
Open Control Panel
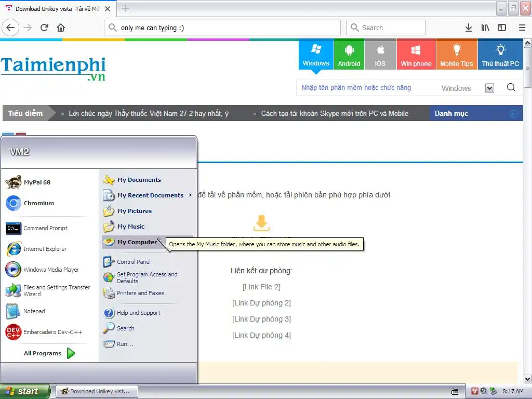coord(148,262)
